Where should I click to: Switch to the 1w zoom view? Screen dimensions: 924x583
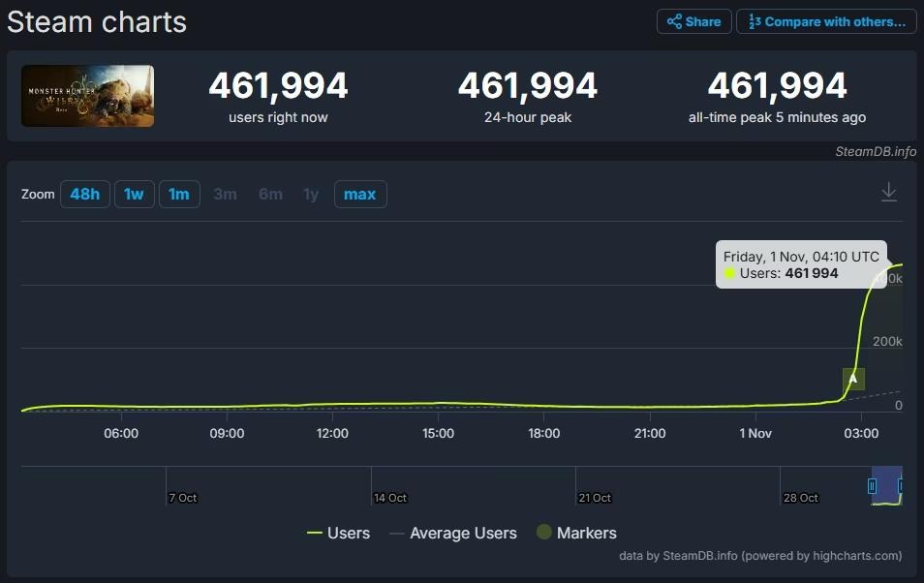(x=134, y=194)
